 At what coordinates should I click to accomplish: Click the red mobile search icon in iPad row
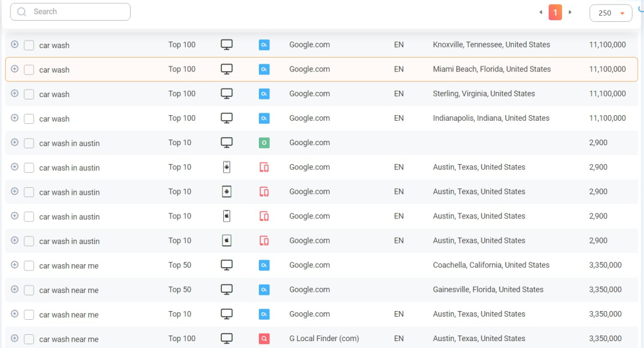click(264, 240)
